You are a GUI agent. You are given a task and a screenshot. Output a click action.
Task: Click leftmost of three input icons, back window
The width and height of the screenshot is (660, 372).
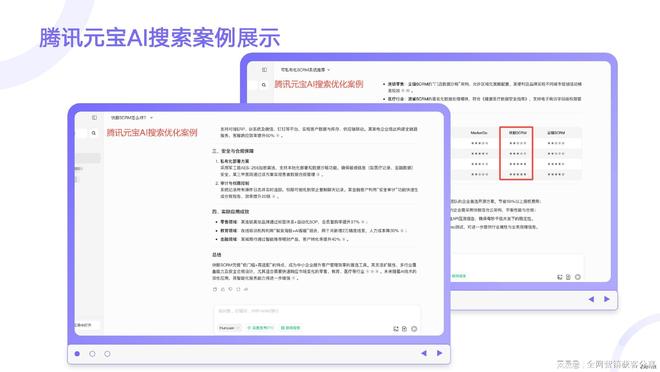[x=560, y=277]
